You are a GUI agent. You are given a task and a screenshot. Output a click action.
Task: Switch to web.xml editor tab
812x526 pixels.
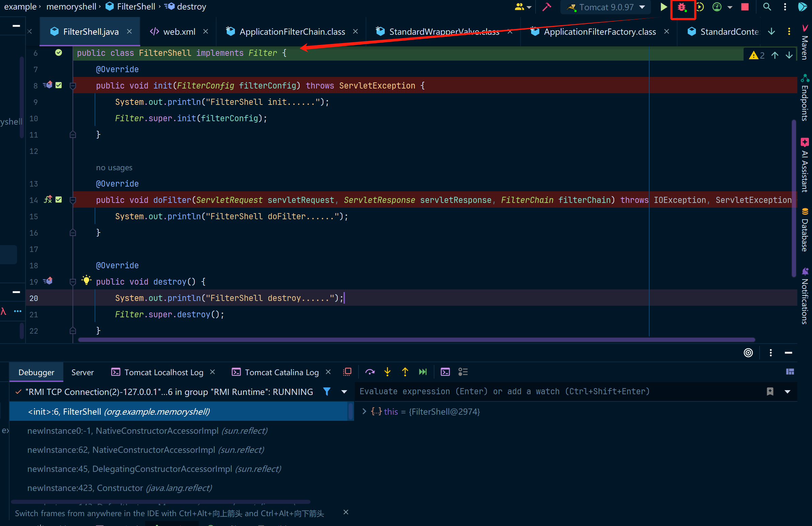pos(179,32)
